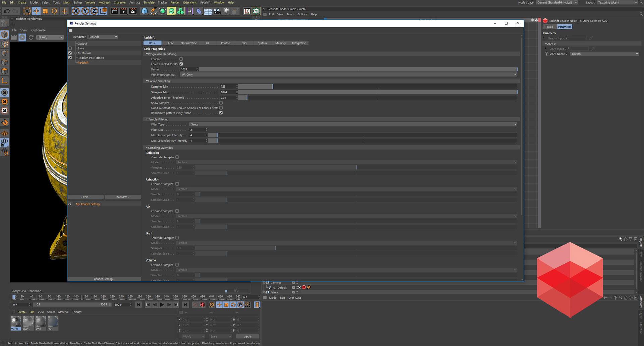The width and height of the screenshot is (644, 346).
Task: Click Render View clapperboard icon
Action: pyautogui.click(x=114, y=11)
